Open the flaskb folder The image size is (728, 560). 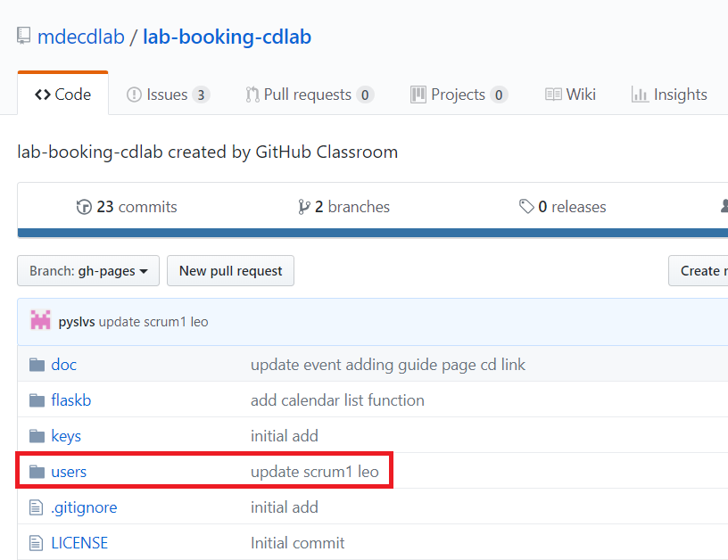(71, 400)
